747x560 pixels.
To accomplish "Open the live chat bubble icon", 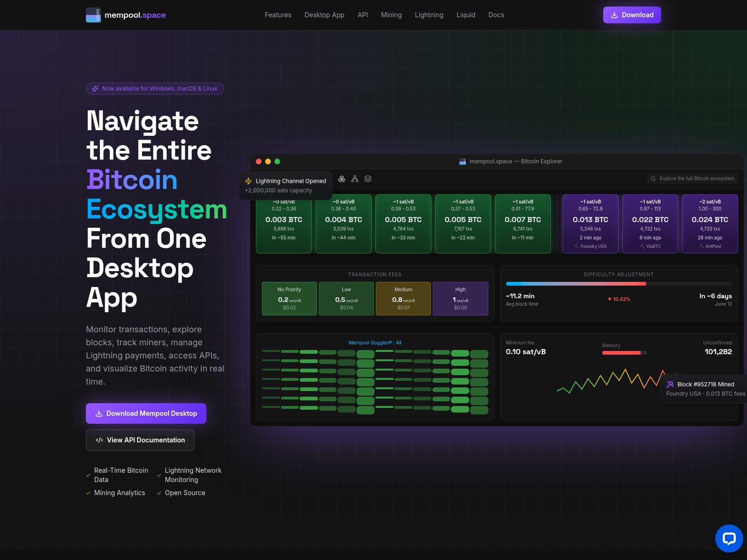I will coord(729,539).
